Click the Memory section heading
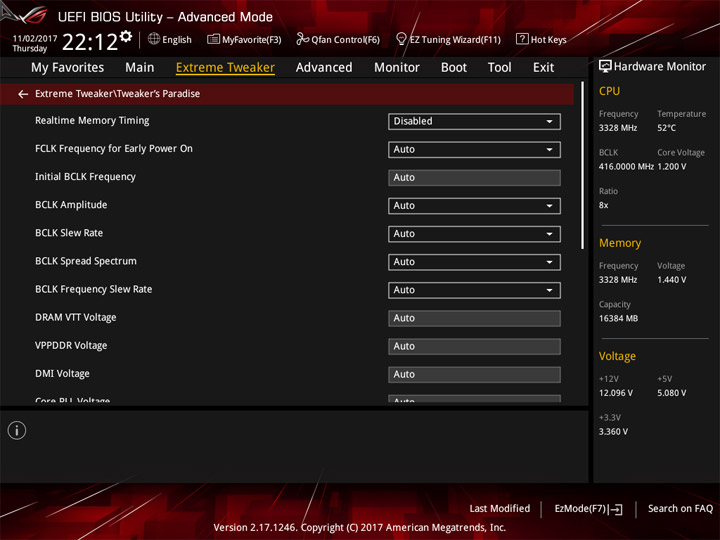Image resolution: width=720 pixels, height=540 pixels. (x=620, y=243)
